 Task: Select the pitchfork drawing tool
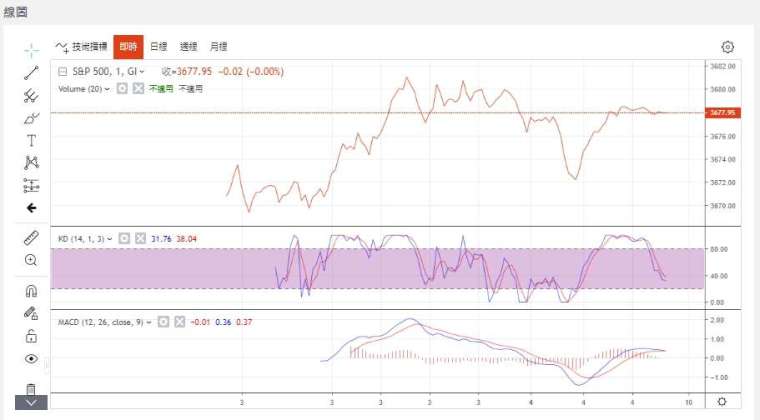click(32, 95)
